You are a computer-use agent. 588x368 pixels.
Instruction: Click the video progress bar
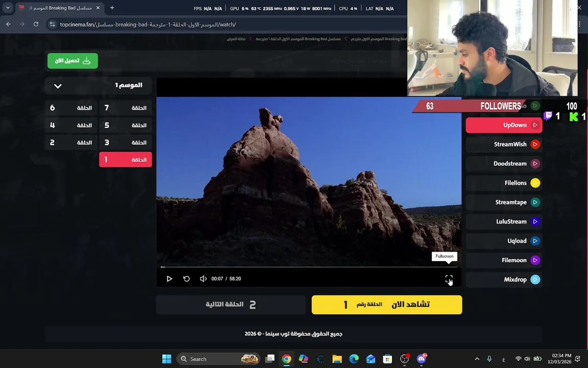pos(309,267)
